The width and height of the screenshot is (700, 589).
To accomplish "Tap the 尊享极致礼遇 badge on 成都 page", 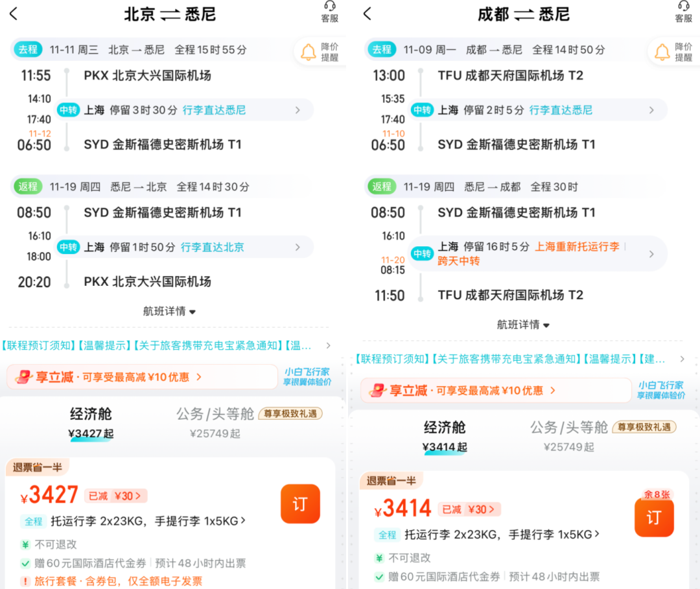I will pos(645,428).
